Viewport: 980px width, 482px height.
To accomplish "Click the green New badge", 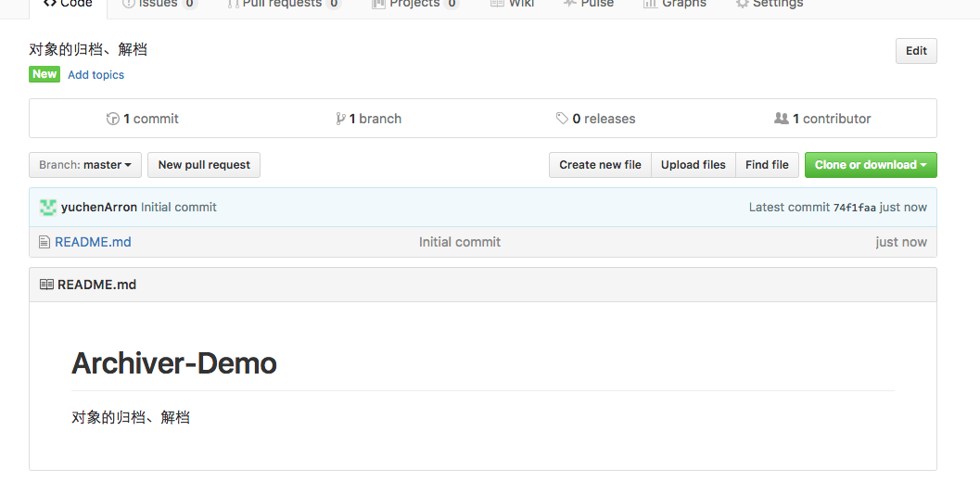I will 45,74.
